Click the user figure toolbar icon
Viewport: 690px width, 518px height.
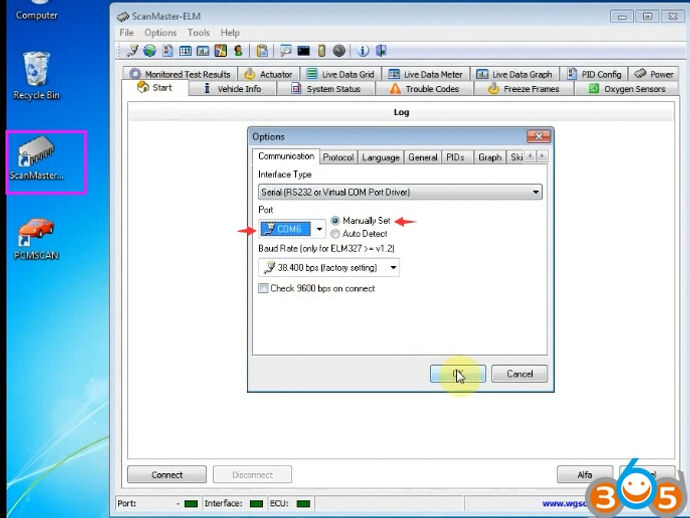(238, 51)
